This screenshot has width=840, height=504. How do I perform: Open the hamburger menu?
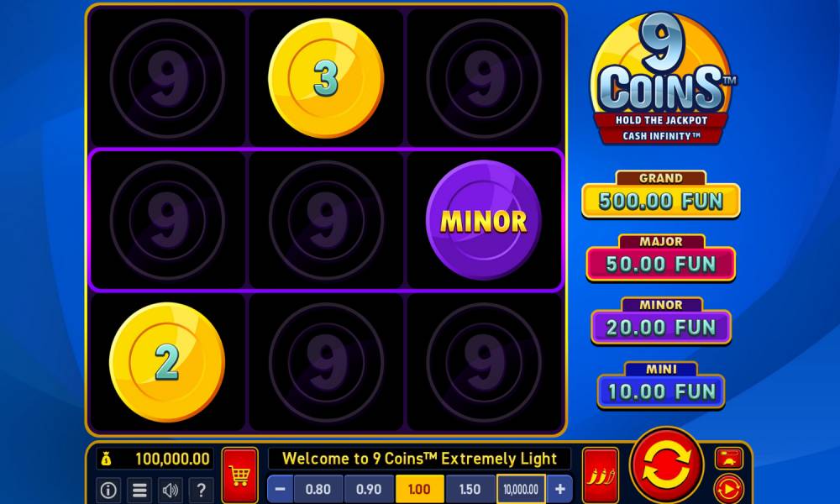(x=139, y=490)
